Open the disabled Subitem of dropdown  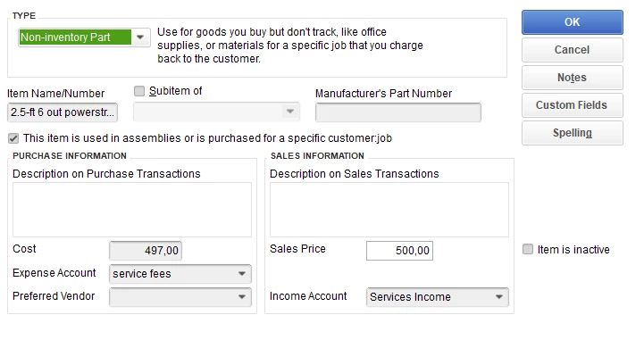216,112
